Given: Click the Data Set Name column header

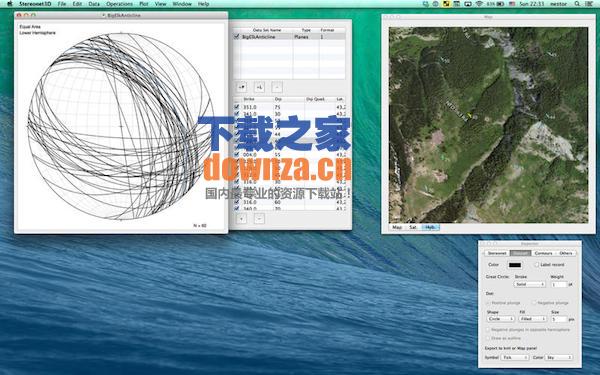Looking at the screenshot, I should pyautogui.click(x=267, y=30).
